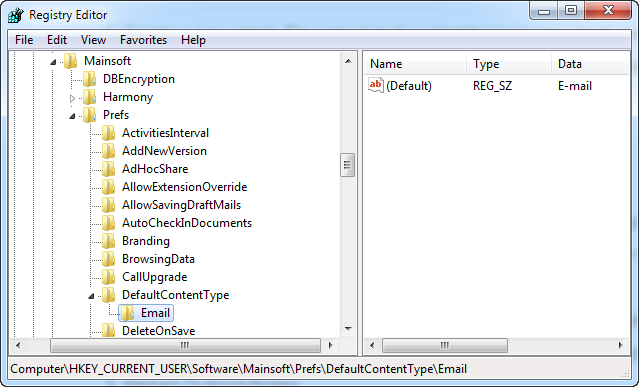Click the AllowExtensionOverride folder icon
The height and width of the screenshot is (387, 639).
point(108,187)
